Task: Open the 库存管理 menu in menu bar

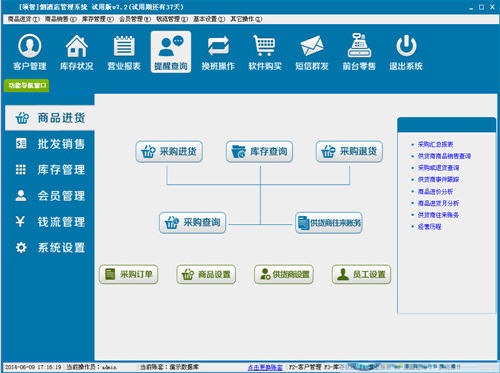Action: click(x=98, y=19)
